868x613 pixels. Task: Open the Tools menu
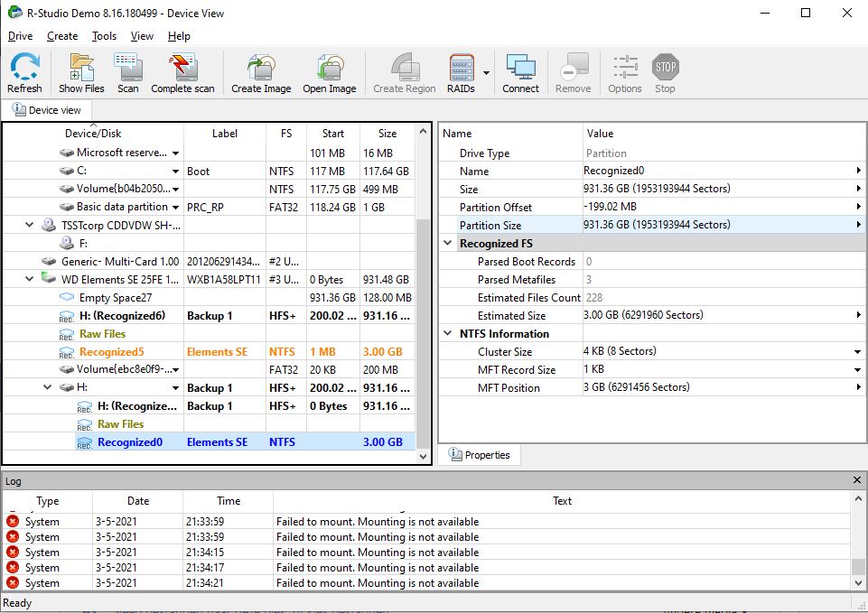[x=104, y=36]
